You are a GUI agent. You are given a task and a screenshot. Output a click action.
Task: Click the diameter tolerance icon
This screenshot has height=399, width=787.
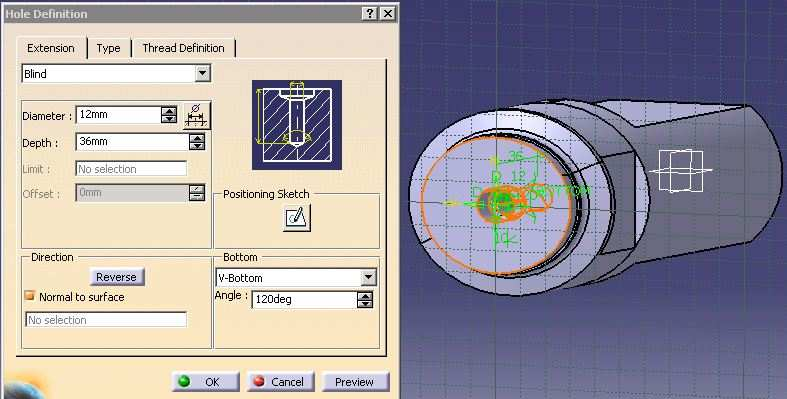click(196, 115)
